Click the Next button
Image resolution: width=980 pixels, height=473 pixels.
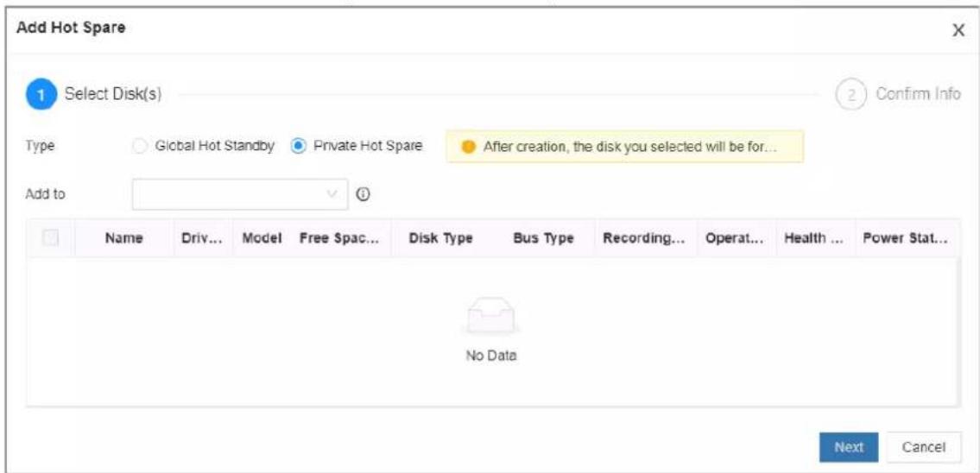click(849, 447)
